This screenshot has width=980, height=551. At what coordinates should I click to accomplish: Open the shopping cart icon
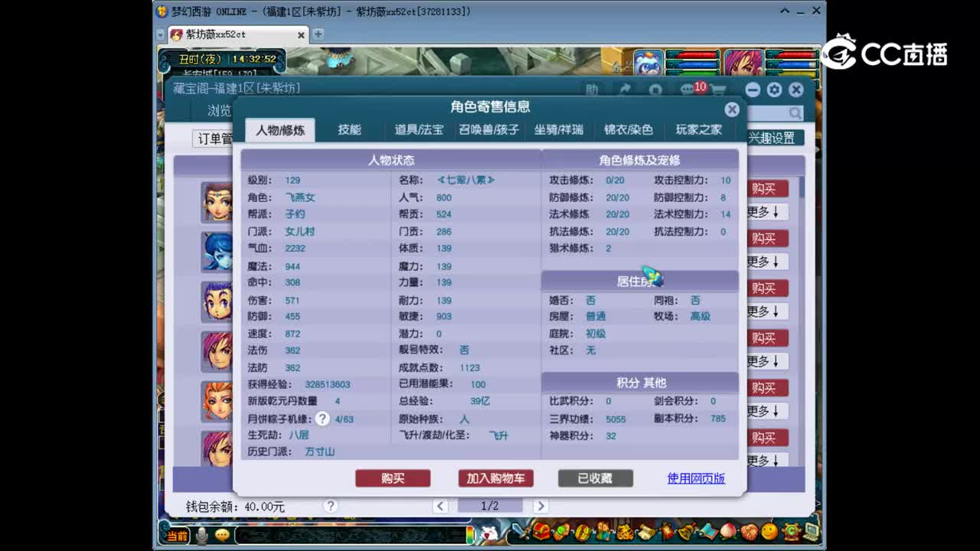[x=717, y=90]
